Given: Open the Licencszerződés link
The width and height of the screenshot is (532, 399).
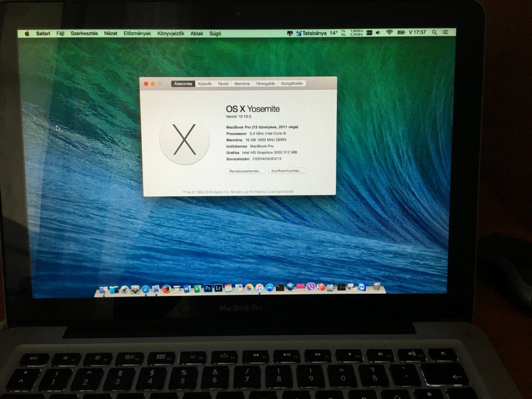Looking at the screenshot, I should 280,192.
